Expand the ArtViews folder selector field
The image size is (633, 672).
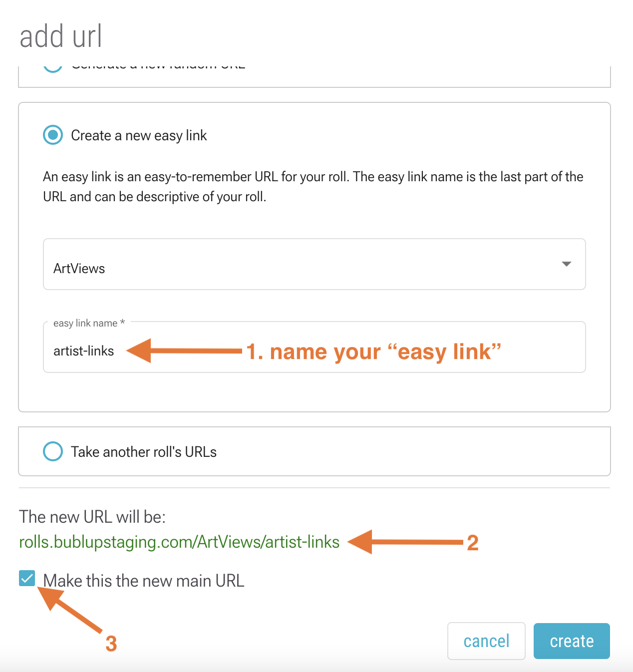click(315, 264)
